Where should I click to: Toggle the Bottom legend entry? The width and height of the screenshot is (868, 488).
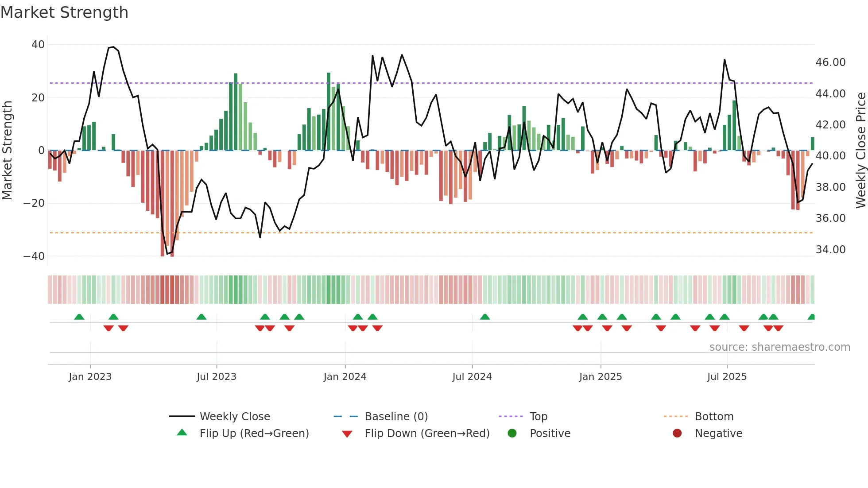click(698, 416)
